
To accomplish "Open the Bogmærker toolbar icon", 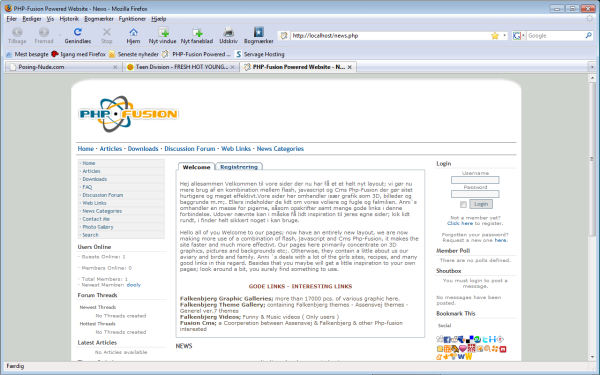I will (259, 32).
